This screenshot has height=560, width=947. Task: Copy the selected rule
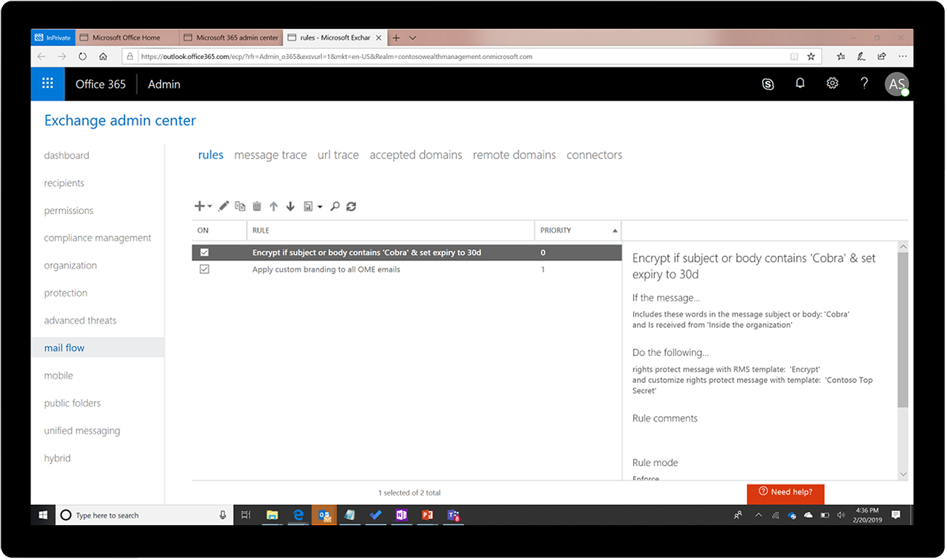point(240,206)
